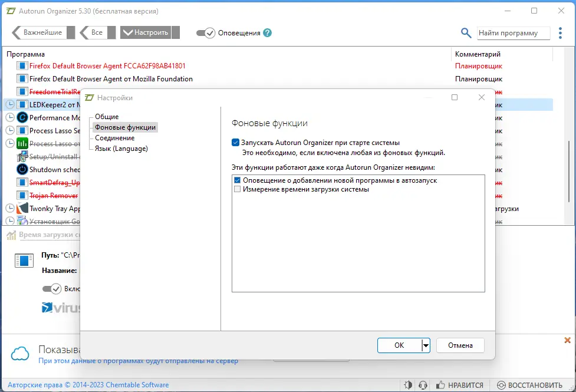Click in the Найти программу search field

tap(513, 33)
